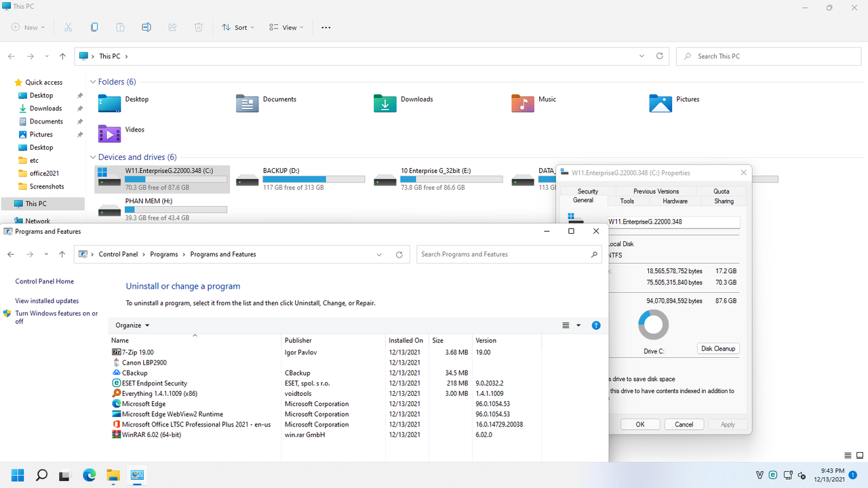Image resolution: width=868 pixels, height=488 pixels.
Task: Open the Sort dropdown menu
Action: click(x=238, y=27)
